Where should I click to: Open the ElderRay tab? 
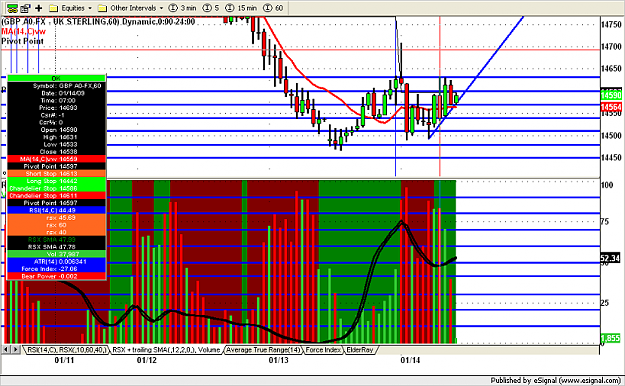pos(360,350)
